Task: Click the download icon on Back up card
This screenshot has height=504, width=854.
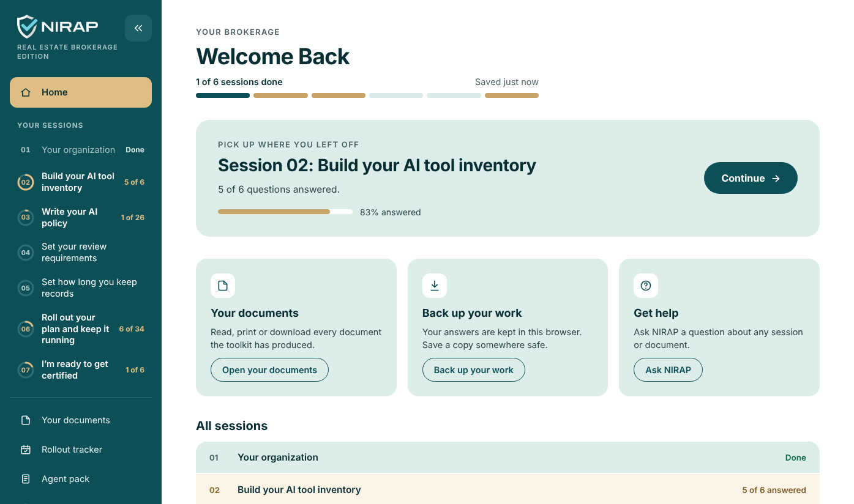Action: click(x=435, y=286)
